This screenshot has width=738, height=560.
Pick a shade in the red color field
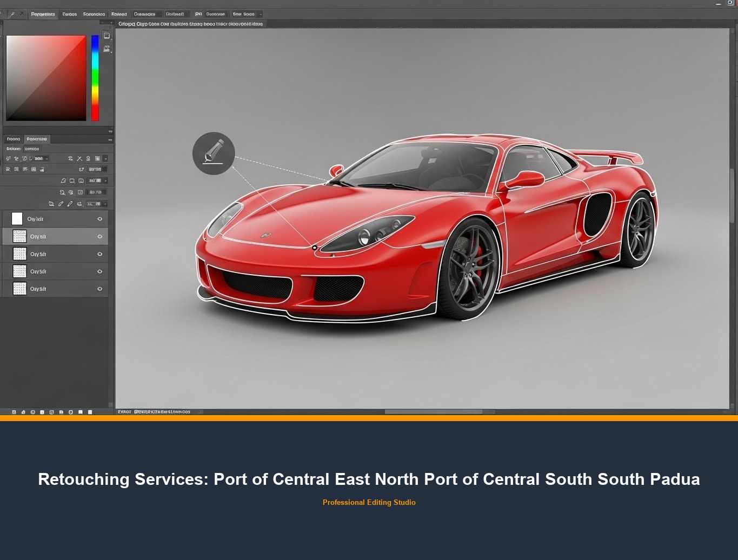click(x=46, y=78)
